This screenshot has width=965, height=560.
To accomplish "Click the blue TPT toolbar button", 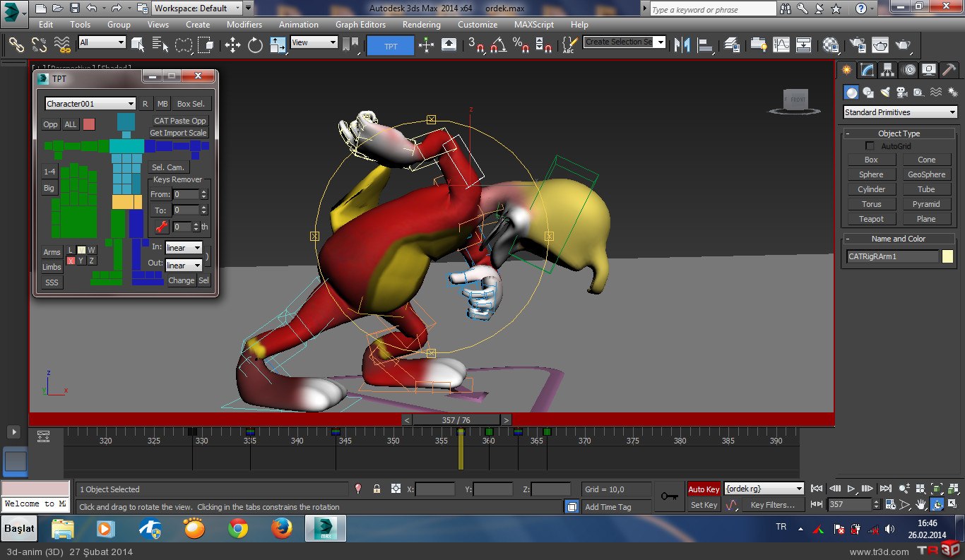I will click(x=390, y=45).
